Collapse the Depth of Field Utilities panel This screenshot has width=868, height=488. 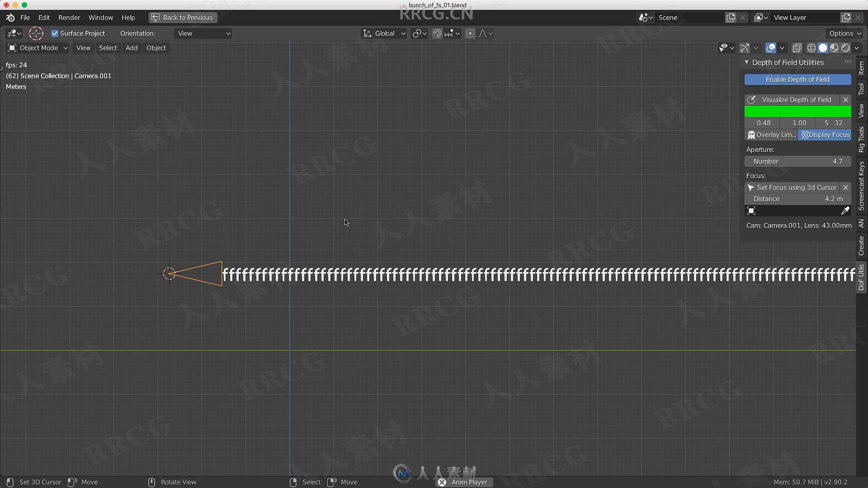tap(746, 62)
